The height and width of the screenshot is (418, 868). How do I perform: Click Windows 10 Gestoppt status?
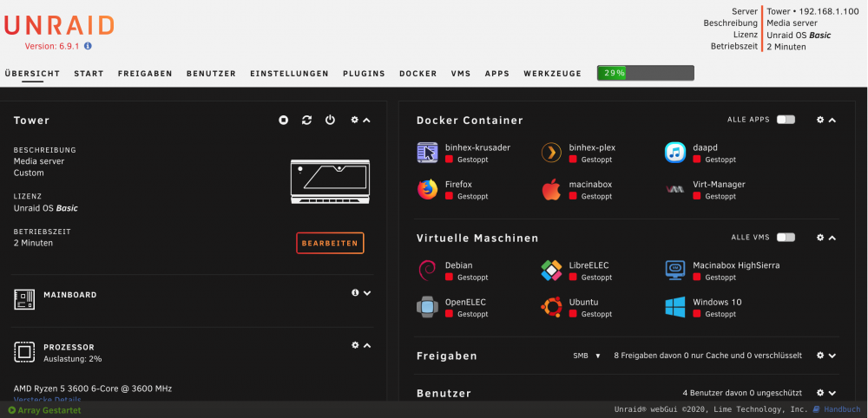coord(714,314)
